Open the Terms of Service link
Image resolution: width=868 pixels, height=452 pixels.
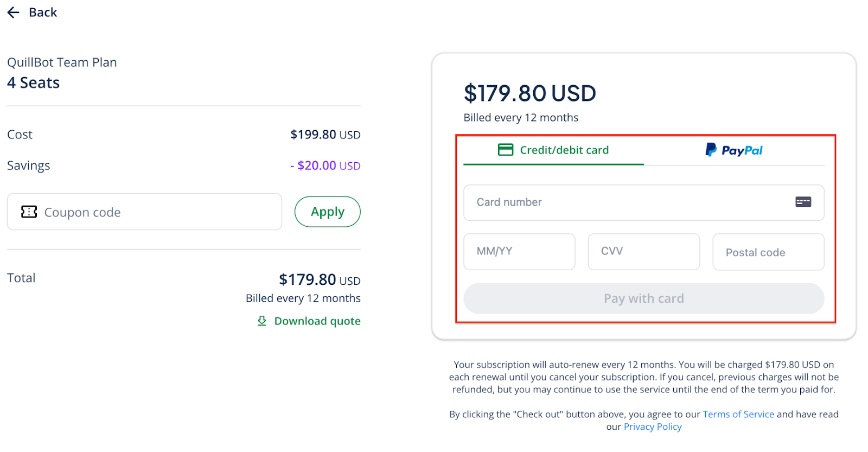pyautogui.click(x=738, y=414)
